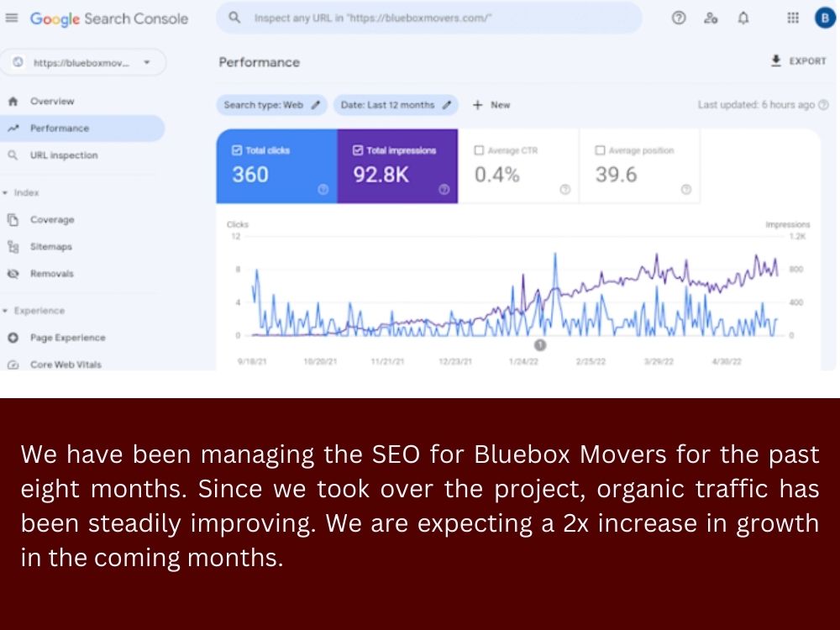Click the help question mark icon in the header

679,18
